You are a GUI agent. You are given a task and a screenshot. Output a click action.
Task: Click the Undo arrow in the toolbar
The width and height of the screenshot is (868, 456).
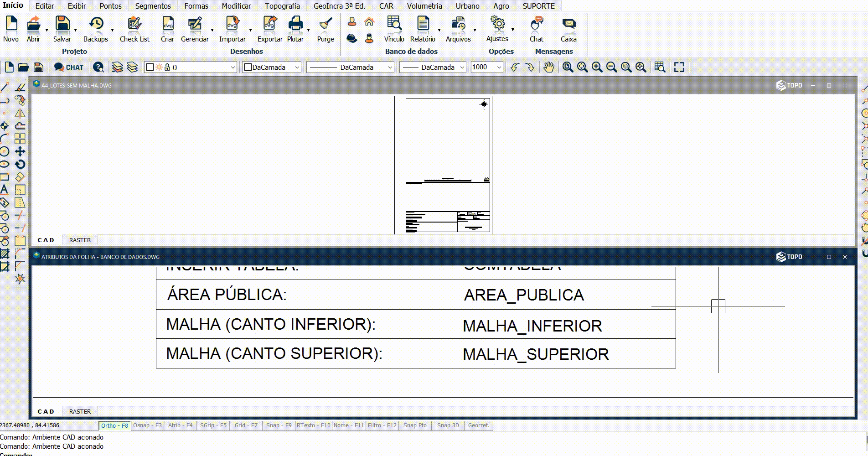[x=515, y=67]
